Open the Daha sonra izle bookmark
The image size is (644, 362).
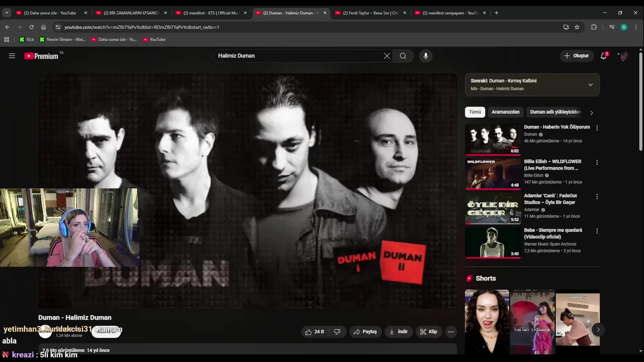point(114,39)
